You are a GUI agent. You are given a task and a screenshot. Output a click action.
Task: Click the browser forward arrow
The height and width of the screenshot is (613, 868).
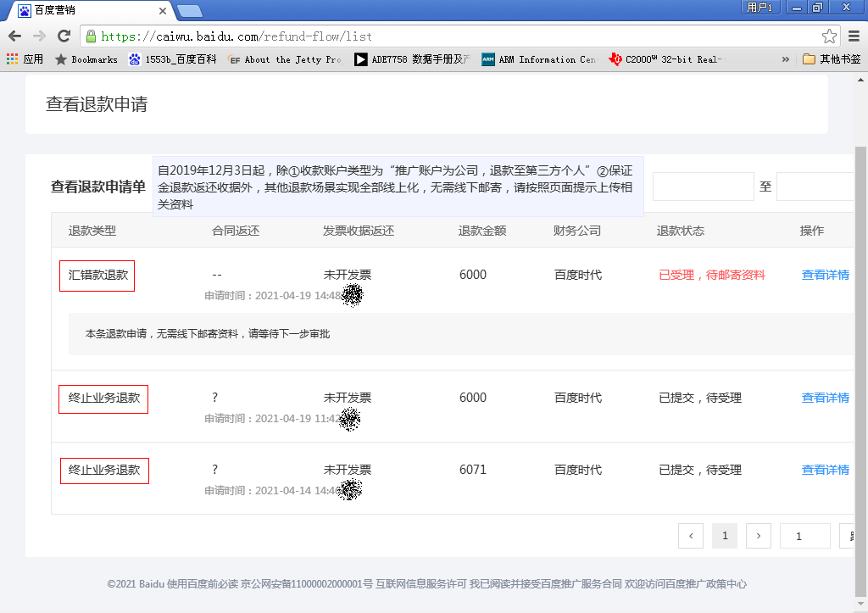(39, 36)
